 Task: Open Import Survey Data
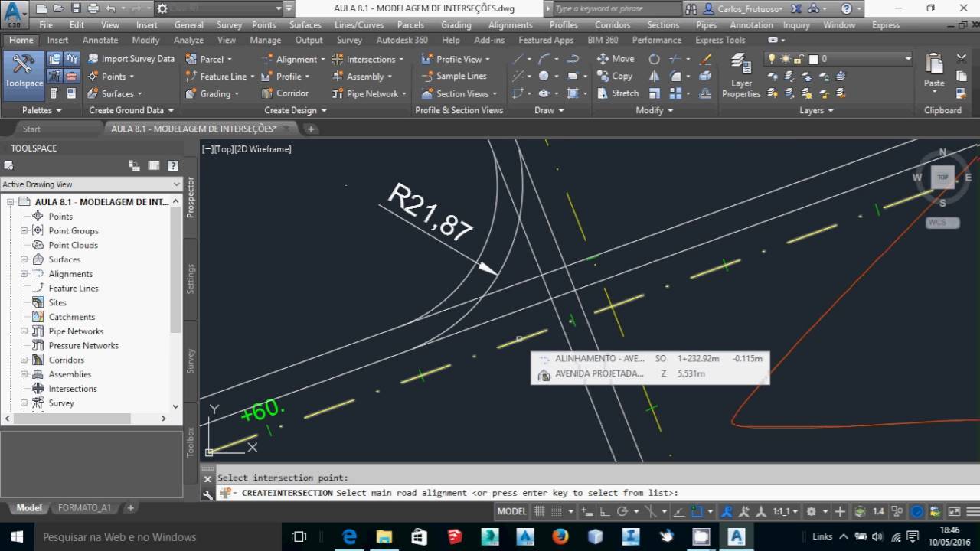[130, 59]
